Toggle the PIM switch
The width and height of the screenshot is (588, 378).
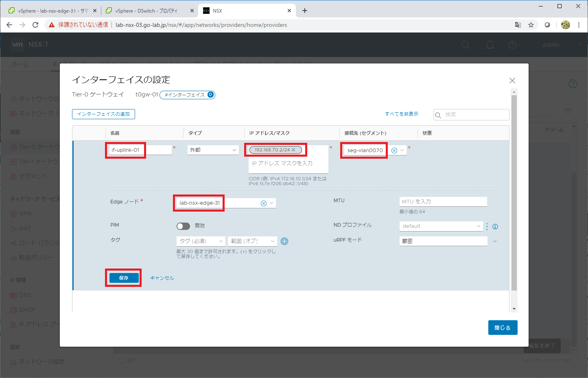(x=183, y=226)
